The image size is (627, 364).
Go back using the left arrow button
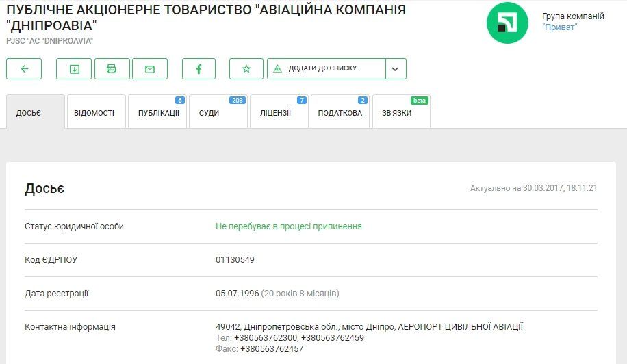(x=24, y=68)
